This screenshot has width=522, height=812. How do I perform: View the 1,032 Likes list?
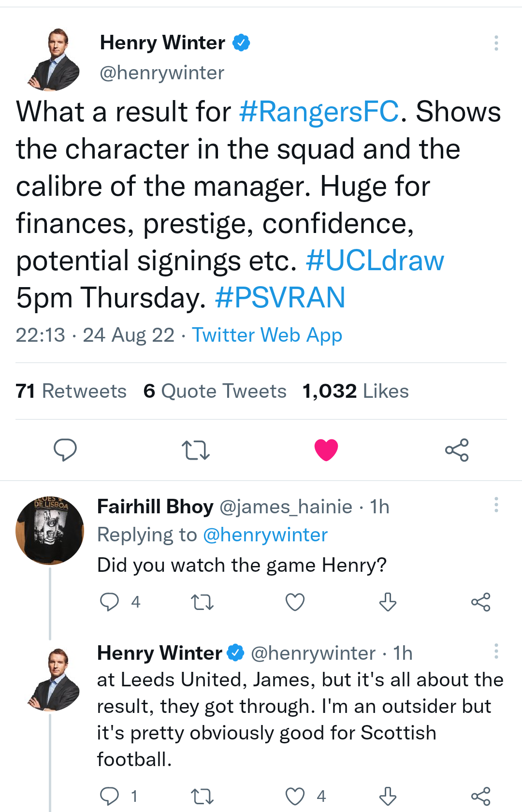click(x=355, y=391)
